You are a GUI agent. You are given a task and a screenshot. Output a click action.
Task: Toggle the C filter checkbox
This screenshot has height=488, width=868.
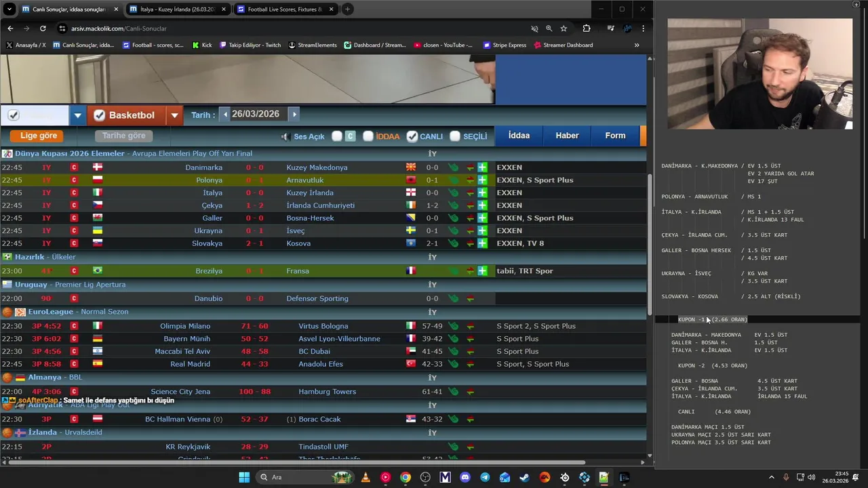337,136
